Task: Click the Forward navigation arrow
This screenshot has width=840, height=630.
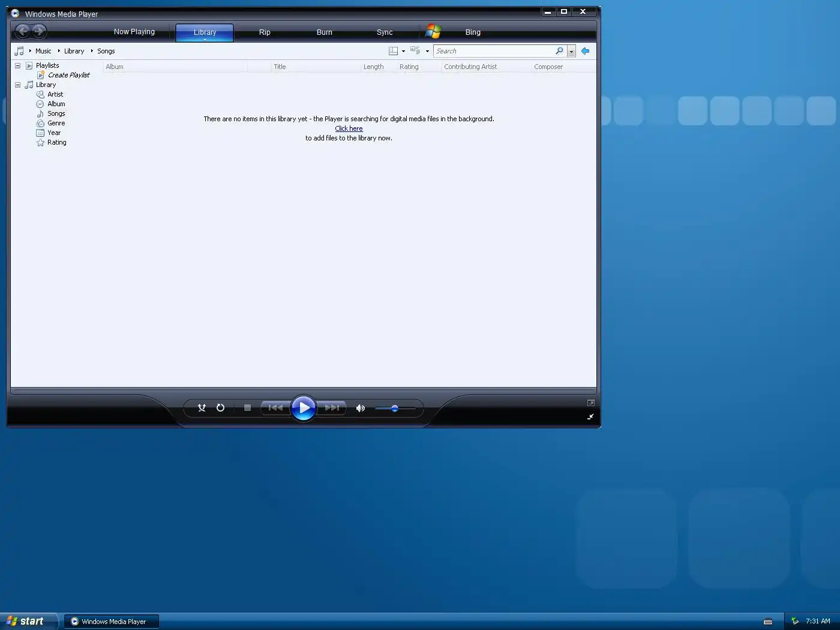Action: [39, 31]
